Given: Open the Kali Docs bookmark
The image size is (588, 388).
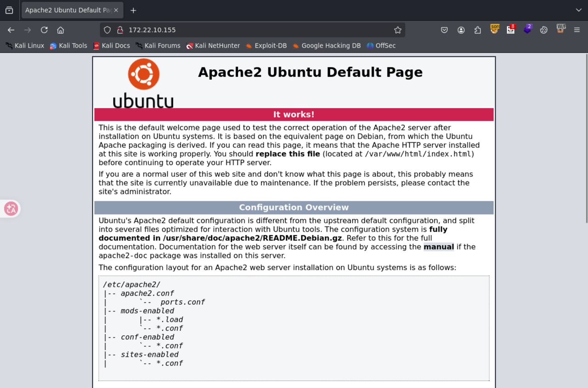Looking at the screenshot, I should point(112,45).
